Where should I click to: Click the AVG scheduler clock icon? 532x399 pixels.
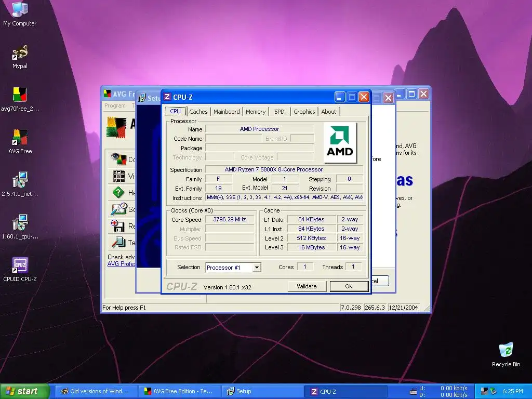(x=119, y=209)
